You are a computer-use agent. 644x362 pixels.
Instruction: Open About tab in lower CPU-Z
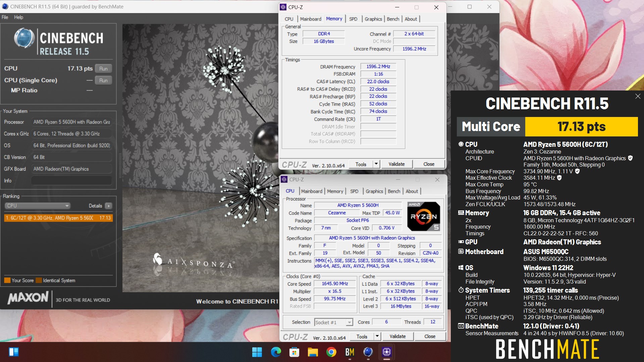coord(412,191)
